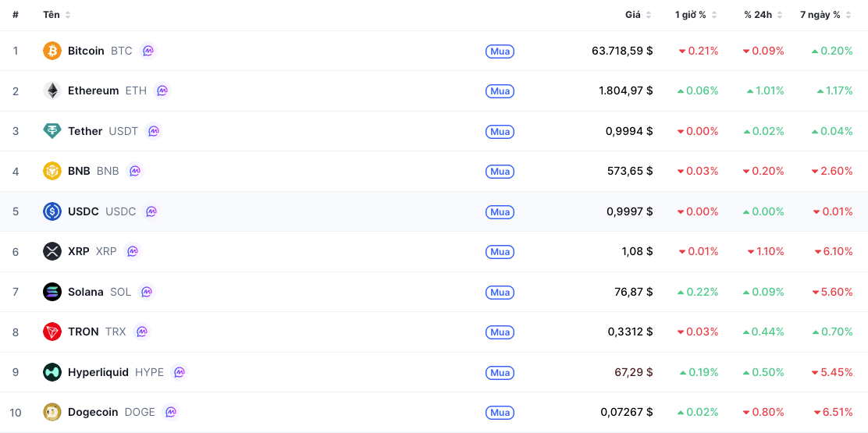The width and height of the screenshot is (868, 433).
Task: Open the Dogecoin name link
Action: coord(93,412)
